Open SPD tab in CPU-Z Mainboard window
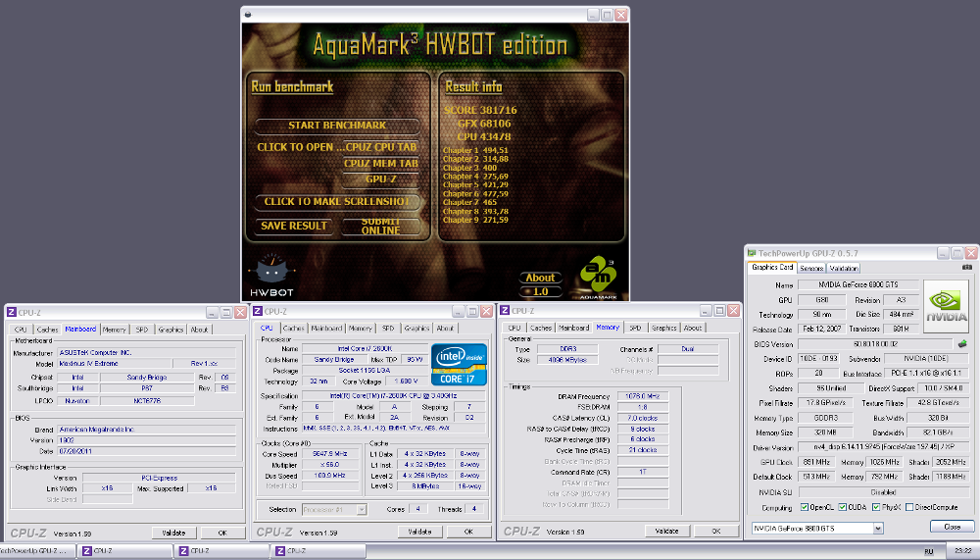The image size is (980, 560). point(142,330)
